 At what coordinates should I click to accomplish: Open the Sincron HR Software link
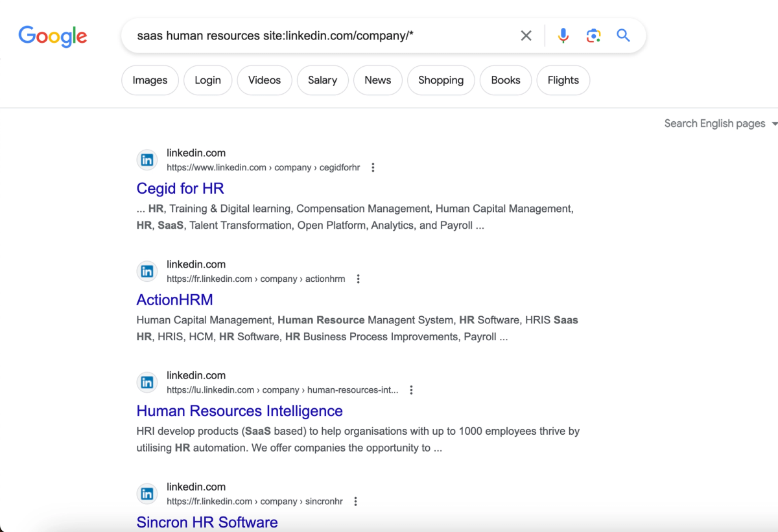click(x=207, y=522)
